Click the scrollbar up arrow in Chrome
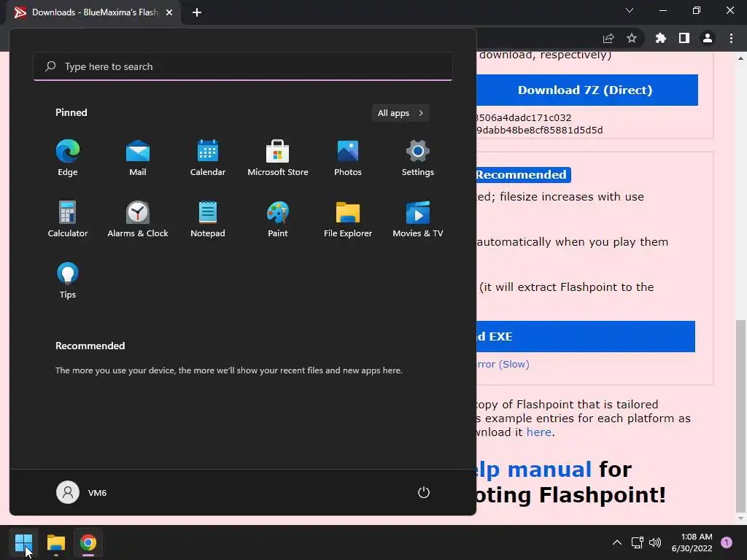Screen dimensions: 747x560 click(740, 58)
